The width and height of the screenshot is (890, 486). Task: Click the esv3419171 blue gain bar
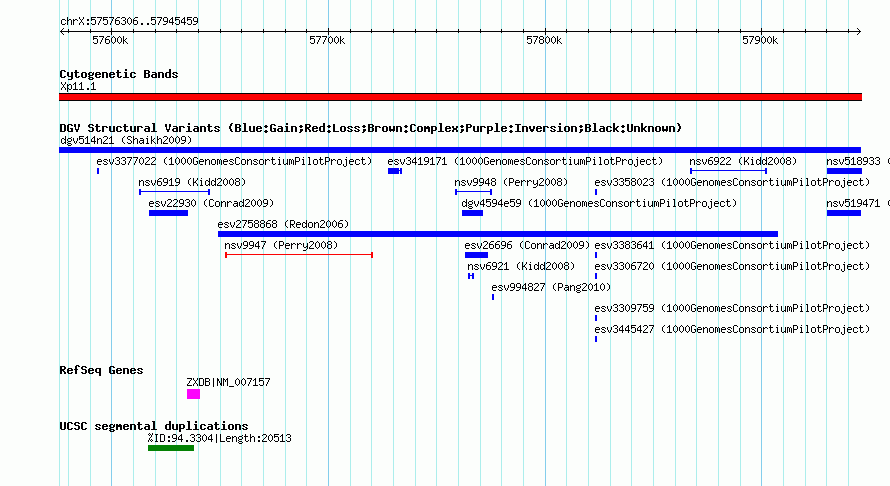pyautogui.click(x=395, y=171)
